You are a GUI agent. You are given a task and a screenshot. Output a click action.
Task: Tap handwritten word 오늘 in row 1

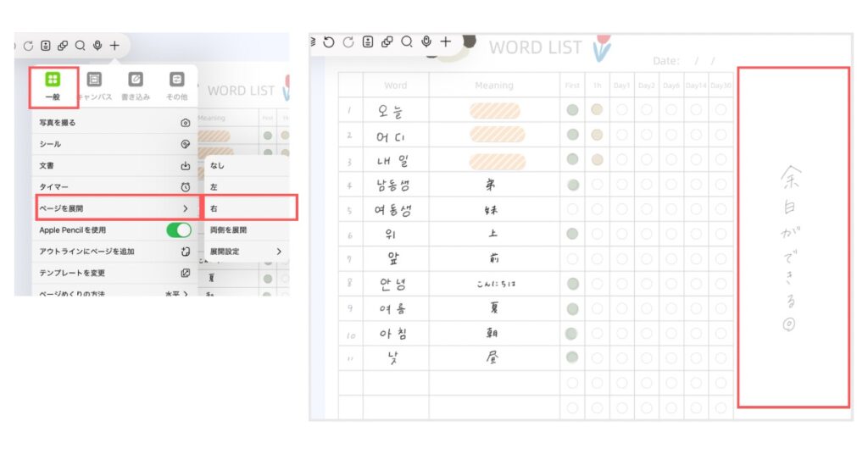point(391,111)
